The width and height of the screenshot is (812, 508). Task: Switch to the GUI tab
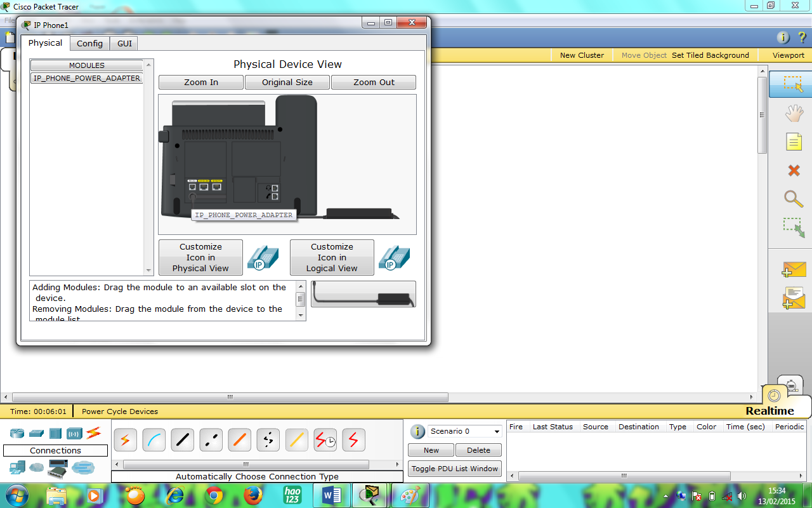(x=124, y=44)
